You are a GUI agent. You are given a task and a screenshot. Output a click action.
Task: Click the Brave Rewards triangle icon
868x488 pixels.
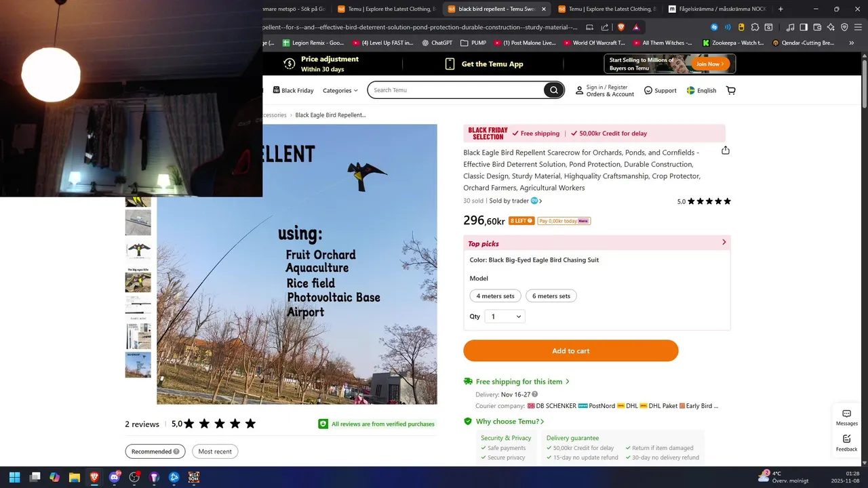pyautogui.click(x=636, y=27)
